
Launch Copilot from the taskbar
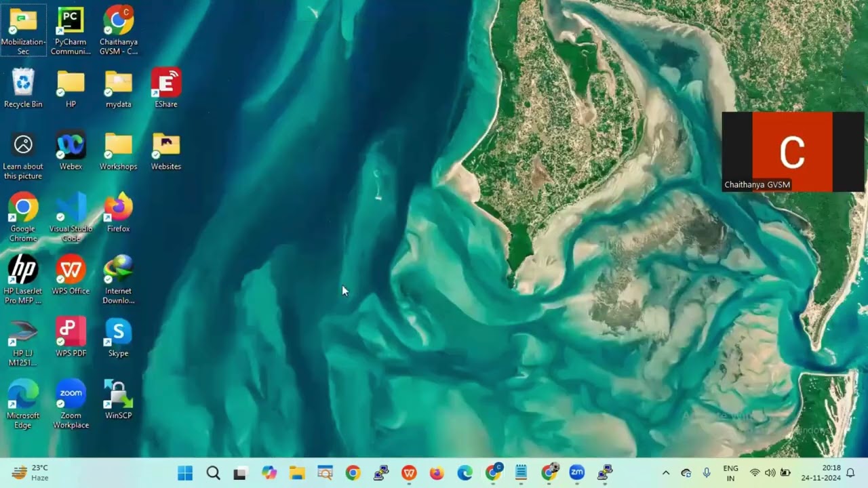tap(269, 473)
